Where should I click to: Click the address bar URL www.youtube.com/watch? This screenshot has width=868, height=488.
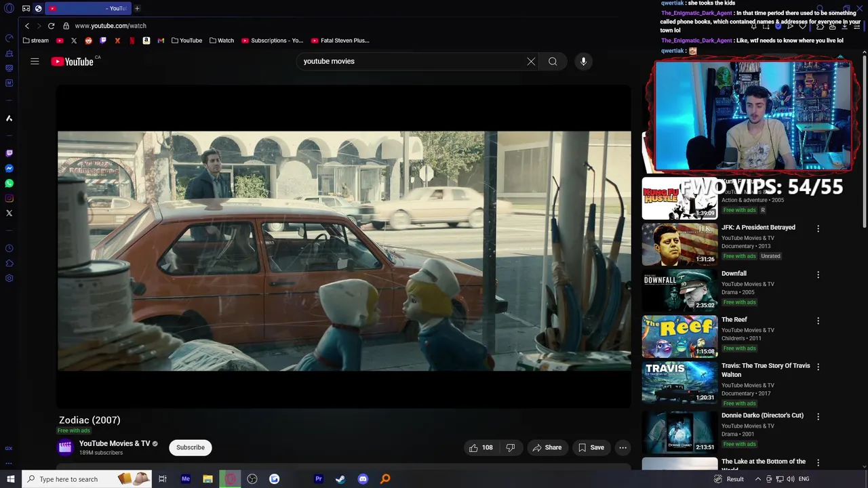111,26
